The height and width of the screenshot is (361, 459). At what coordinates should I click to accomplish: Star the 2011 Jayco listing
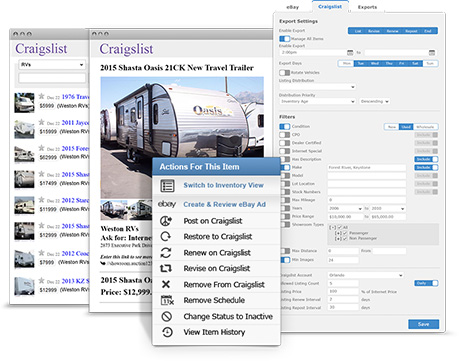[x=41, y=122]
